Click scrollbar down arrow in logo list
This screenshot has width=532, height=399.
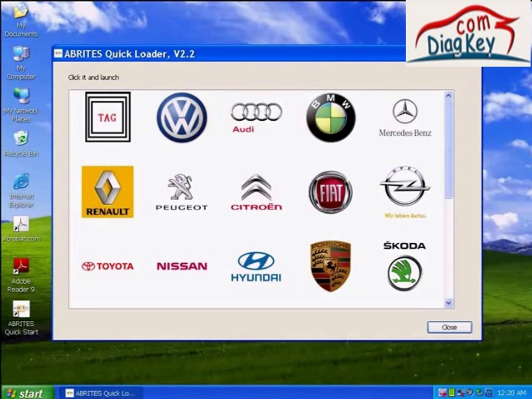point(448,303)
